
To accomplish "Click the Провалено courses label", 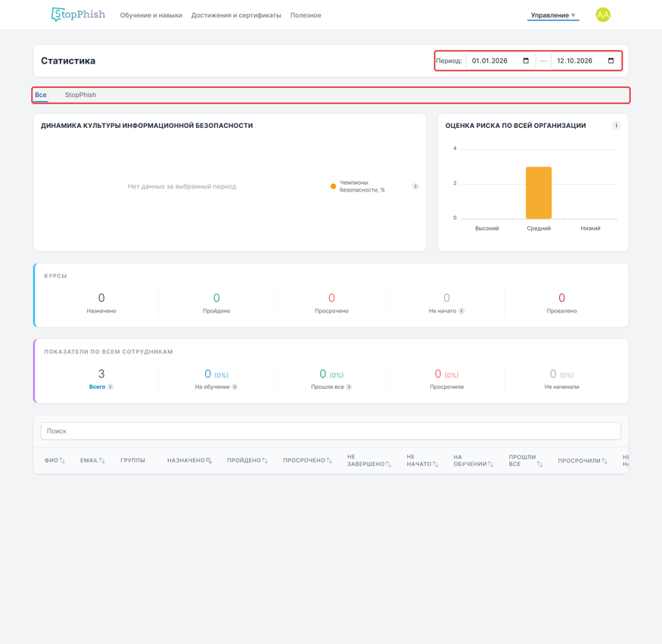I will (561, 311).
